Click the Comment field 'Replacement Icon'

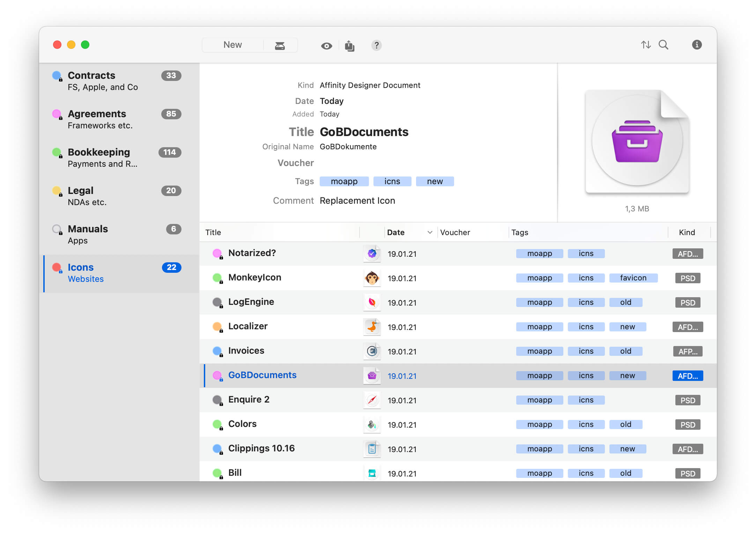click(x=357, y=201)
